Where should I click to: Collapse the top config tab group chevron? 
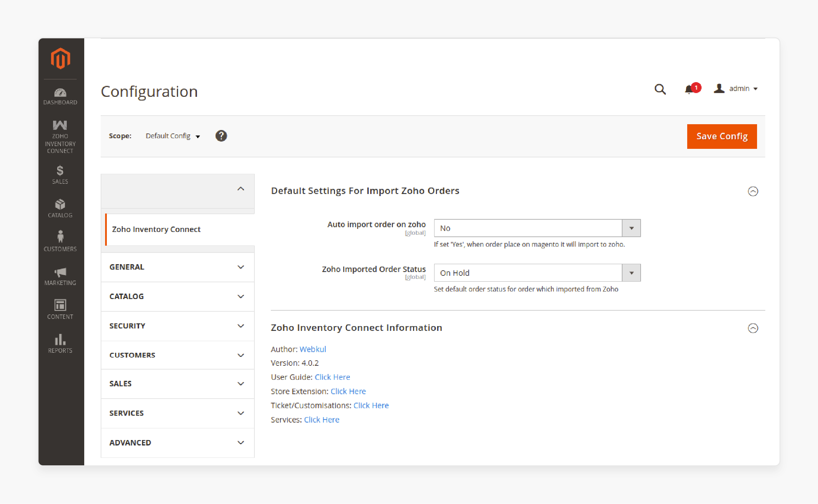point(241,189)
